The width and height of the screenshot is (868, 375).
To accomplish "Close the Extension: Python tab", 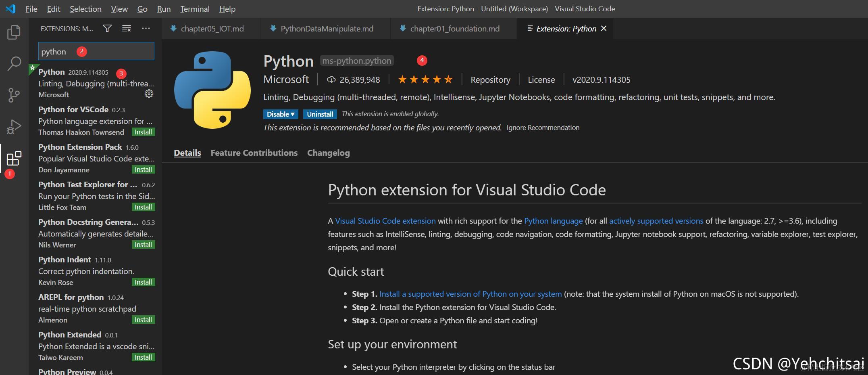I will tap(604, 28).
